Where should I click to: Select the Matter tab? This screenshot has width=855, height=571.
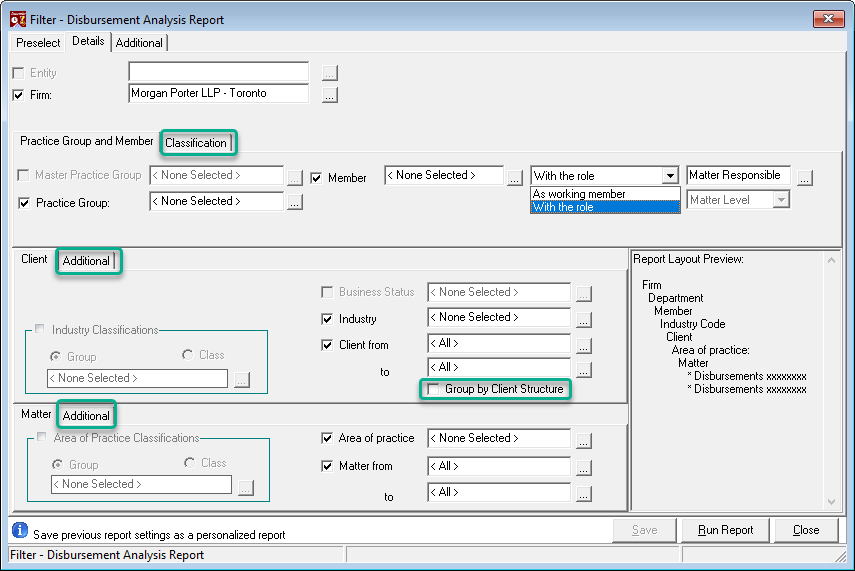pyautogui.click(x=36, y=414)
